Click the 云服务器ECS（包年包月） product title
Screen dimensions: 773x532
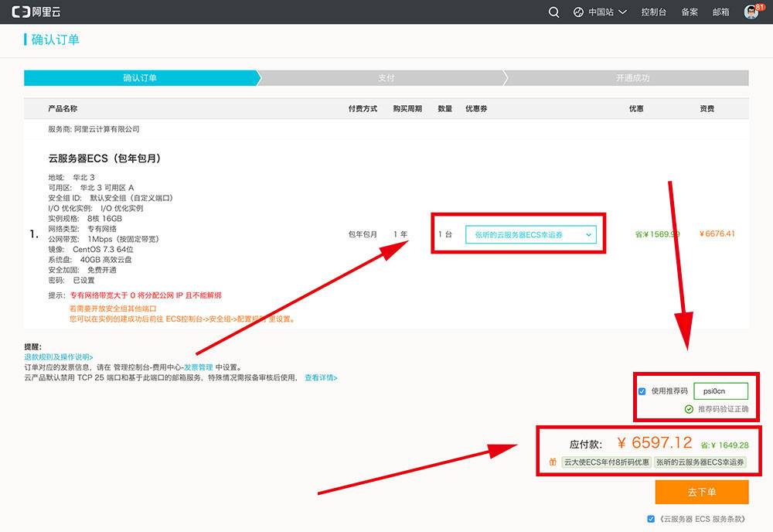tap(104, 159)
